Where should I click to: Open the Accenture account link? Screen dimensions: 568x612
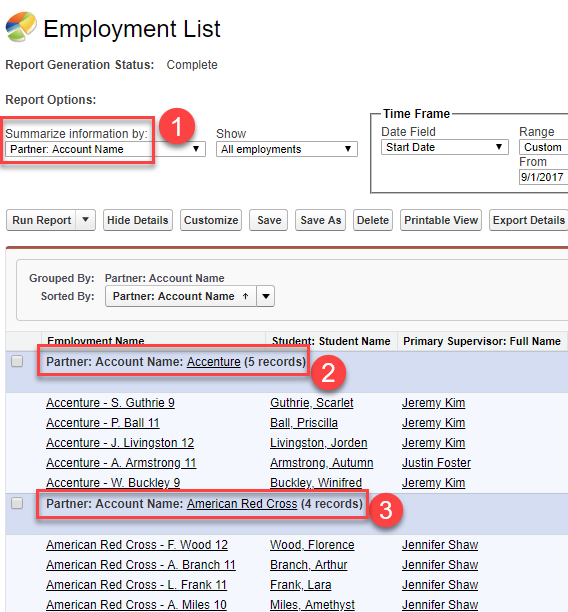coord(214,362)
